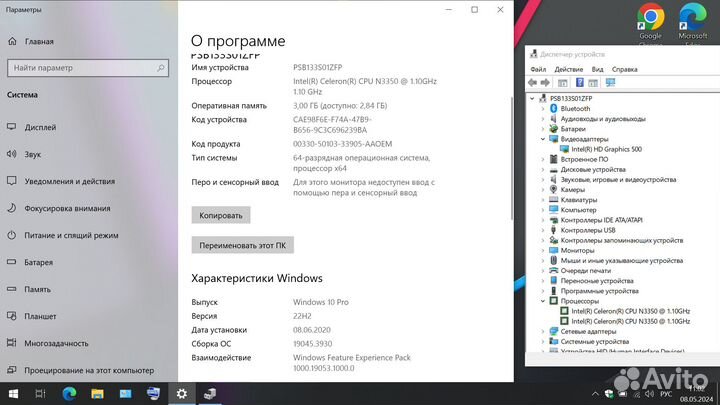The image size is (720, 405).
Task: Open Батарея settings section
Action: pos(38,262)
